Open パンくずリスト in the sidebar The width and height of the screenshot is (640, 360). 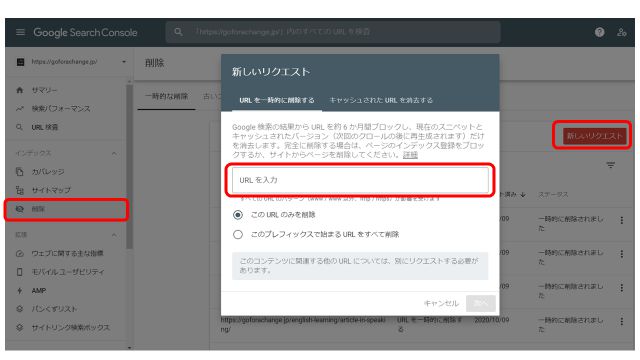[54, 309]
